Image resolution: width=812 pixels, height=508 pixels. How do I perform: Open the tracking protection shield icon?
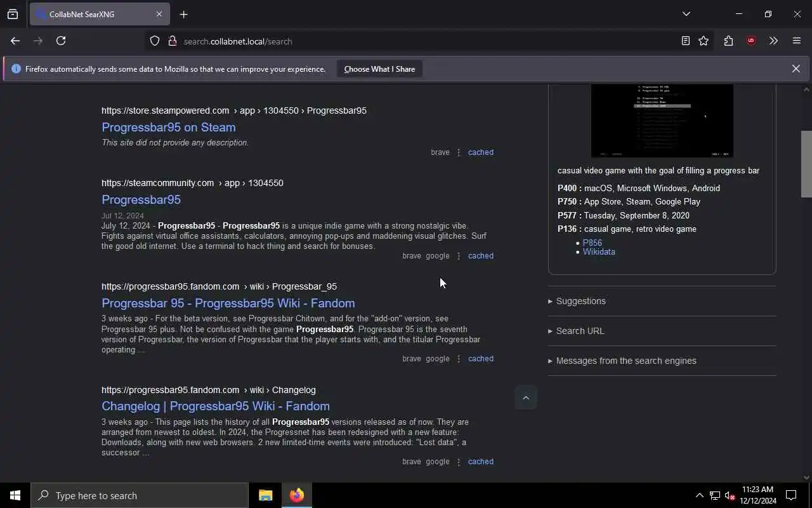(155, 41)
